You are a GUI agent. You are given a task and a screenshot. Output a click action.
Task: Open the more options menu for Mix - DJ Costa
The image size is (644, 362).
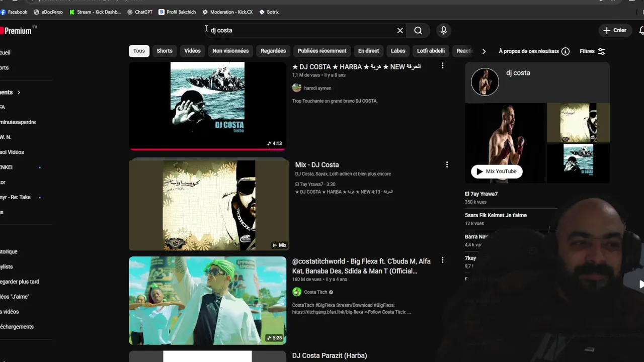447,164
